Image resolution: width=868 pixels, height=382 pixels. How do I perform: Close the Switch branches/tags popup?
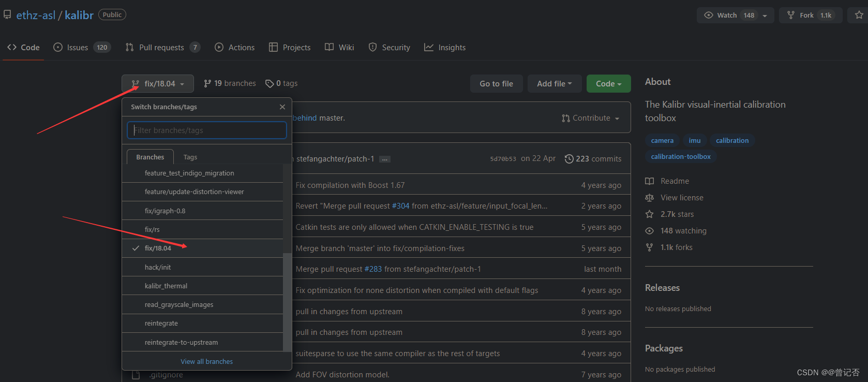pyautogui.click(x=282, y=107)
